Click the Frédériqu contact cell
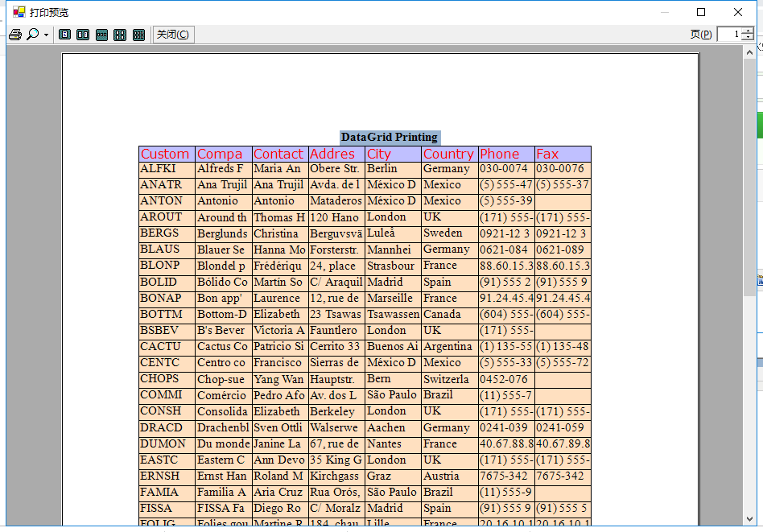The width and height of the screenshot is (763, 532). [x=280, y=266]
